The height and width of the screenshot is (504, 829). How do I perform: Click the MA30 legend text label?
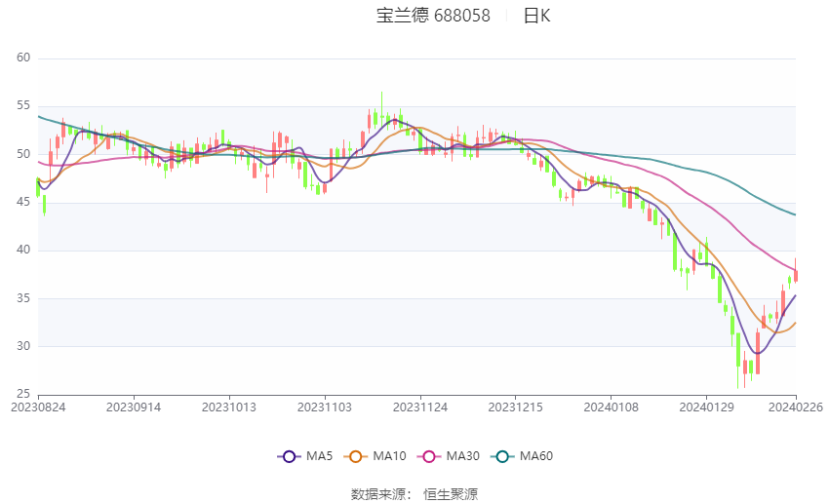coord(462,456)
